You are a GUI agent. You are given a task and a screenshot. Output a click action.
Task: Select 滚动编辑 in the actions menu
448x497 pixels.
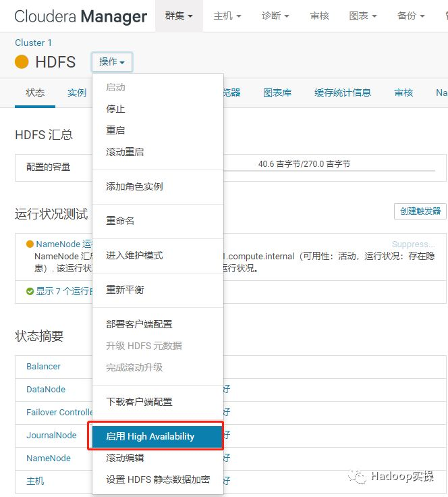coord(158,458)
